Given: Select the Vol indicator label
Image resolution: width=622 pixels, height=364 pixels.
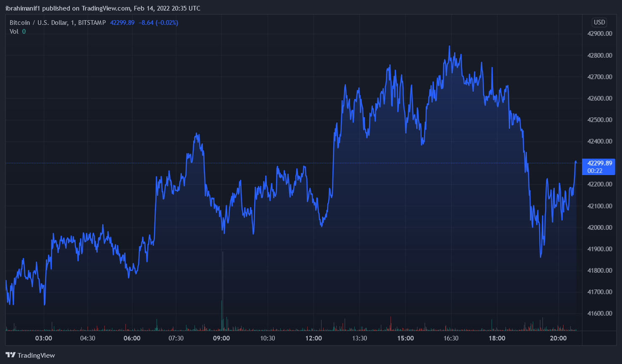Looking at the screenshot, I should coord(14,32).
